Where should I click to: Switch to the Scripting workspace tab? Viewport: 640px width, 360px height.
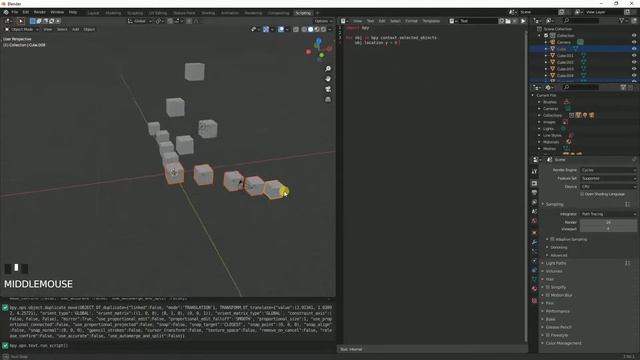(303, 13)
